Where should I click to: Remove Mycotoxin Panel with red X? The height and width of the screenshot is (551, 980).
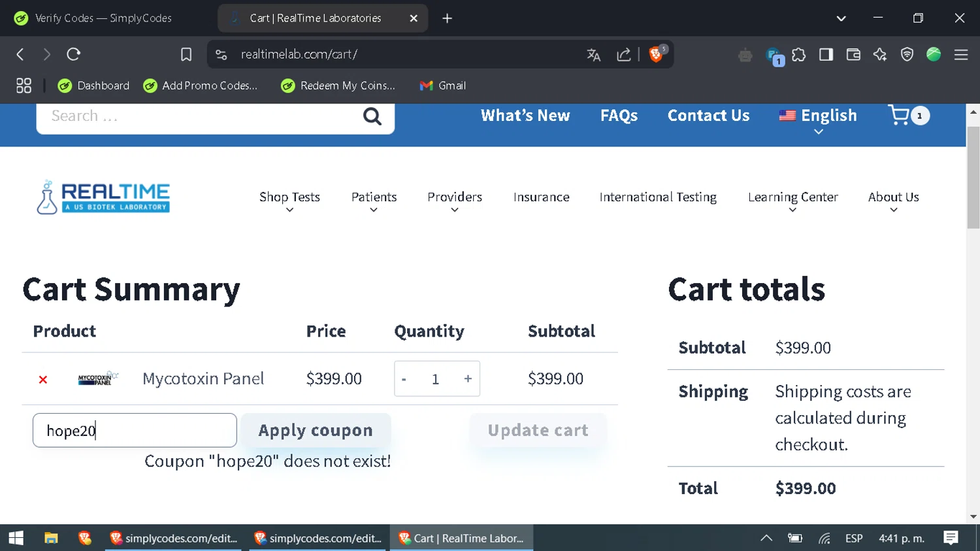(x=43, y=380)
